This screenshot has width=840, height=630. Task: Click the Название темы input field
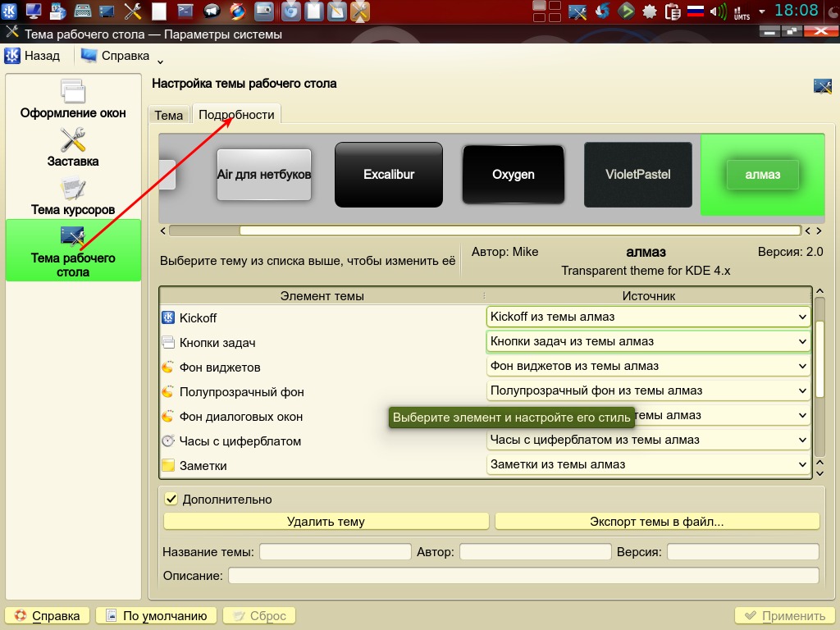point(336,552)
